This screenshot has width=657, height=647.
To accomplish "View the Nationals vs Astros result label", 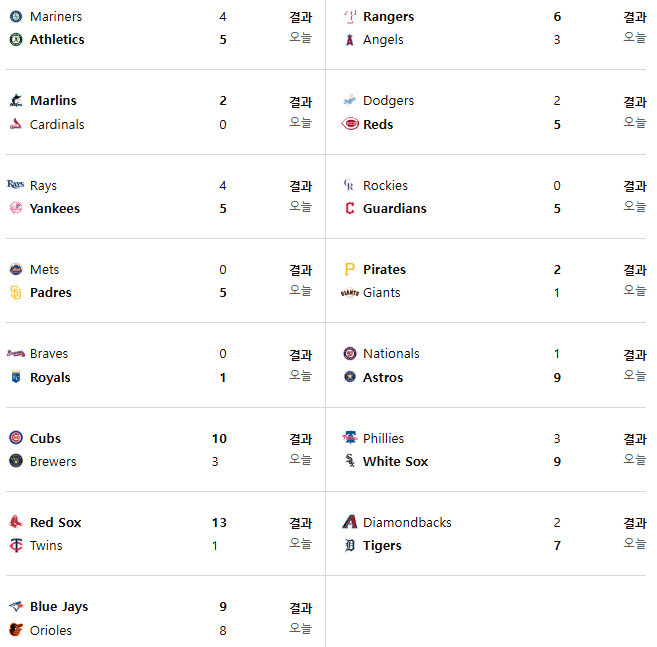I will (634, 355).
